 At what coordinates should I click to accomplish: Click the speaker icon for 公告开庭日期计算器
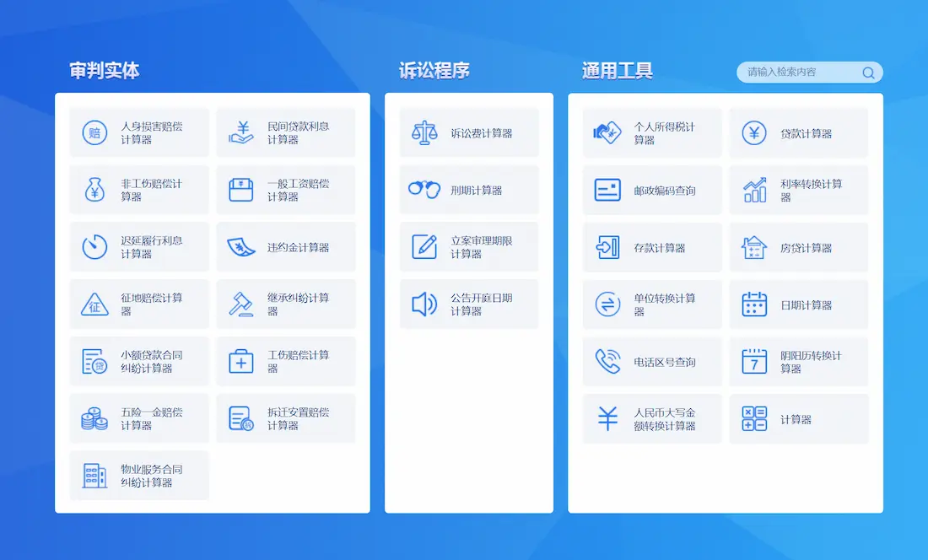click(424, 304)
